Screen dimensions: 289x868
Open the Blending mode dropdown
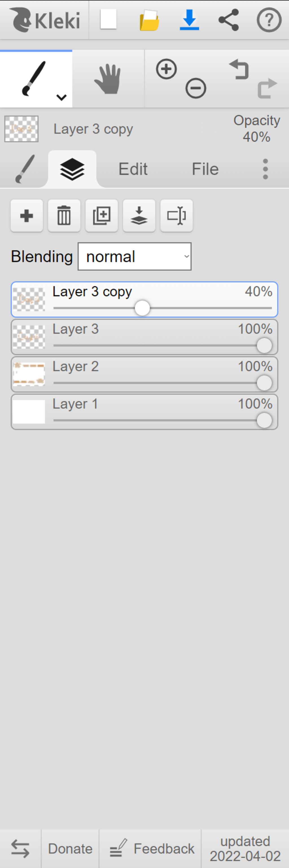[x=135, y=256]
